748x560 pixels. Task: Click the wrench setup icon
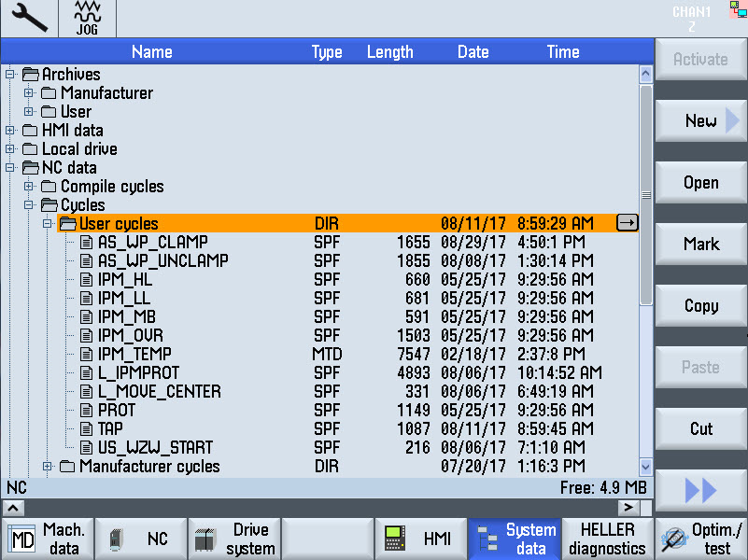(x=29, y=19)
